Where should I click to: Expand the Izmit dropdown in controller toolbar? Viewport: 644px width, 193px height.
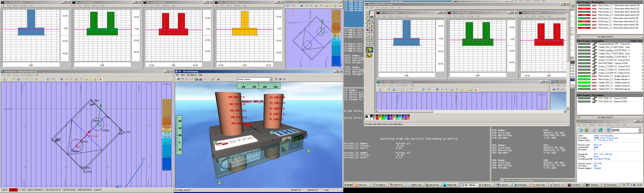[640, 130]
